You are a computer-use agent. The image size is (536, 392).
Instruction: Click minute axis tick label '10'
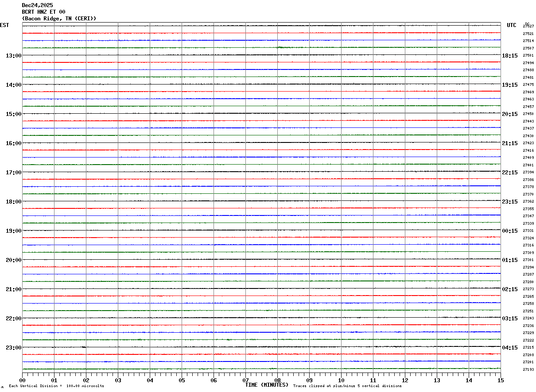pos(341,380)
